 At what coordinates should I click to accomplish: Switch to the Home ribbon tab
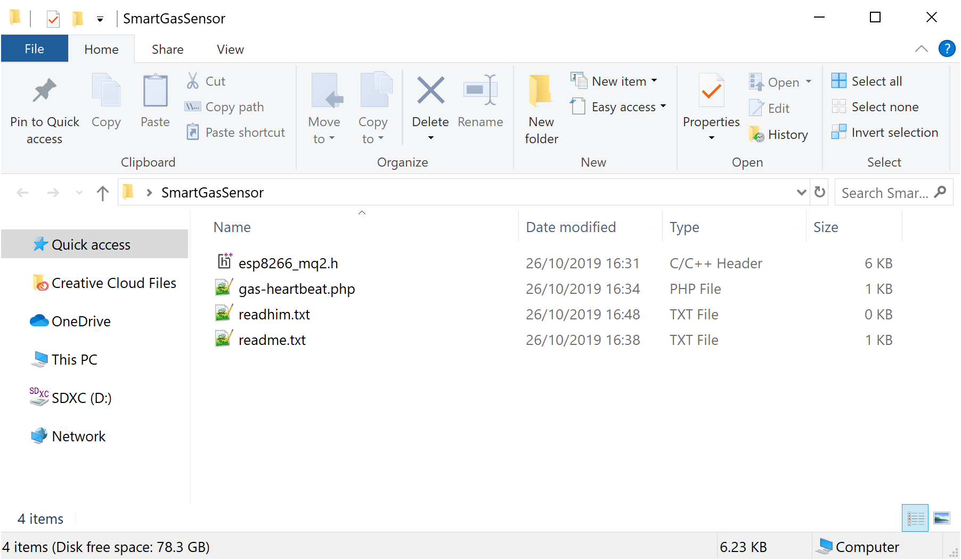(x=101, y=49)
